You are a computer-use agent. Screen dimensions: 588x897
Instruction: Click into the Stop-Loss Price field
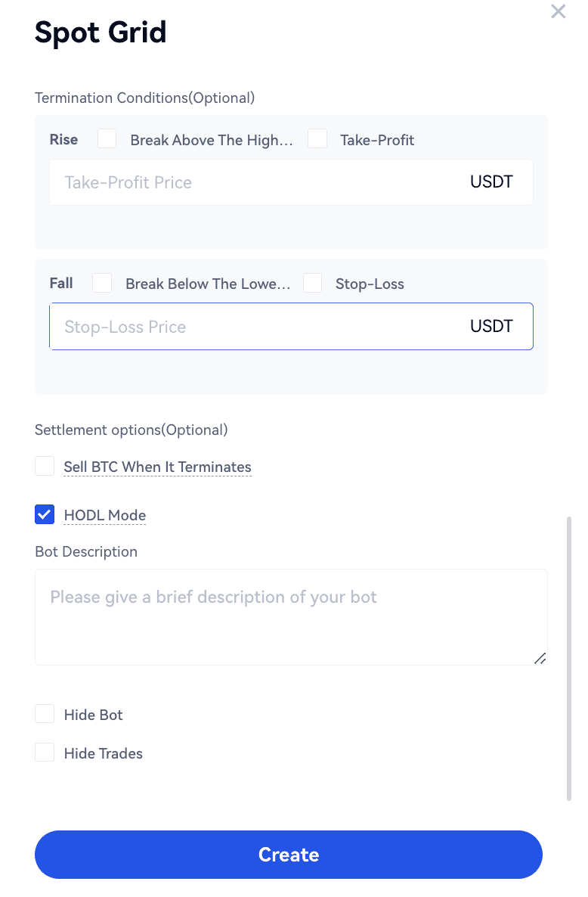[257, 327]
